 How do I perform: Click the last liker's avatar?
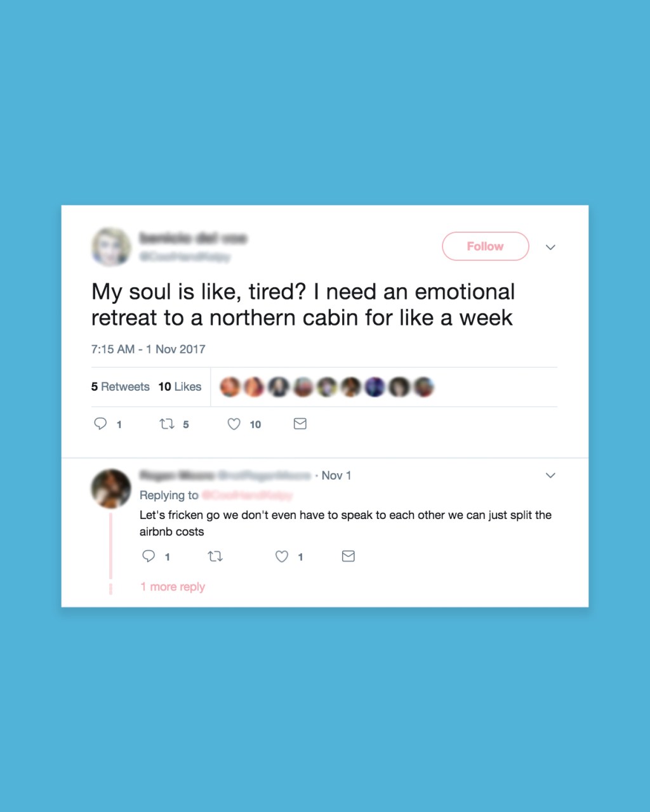pyautogui.click(x=423, y=386)
